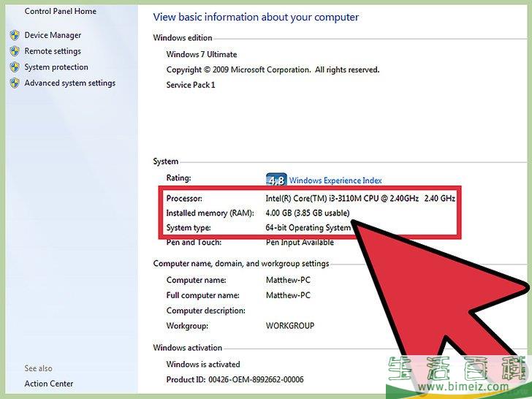Select the Copyright 2009 Microsoft Corporation line
Viewport: 532px width, 399px height.
[273, 70]
